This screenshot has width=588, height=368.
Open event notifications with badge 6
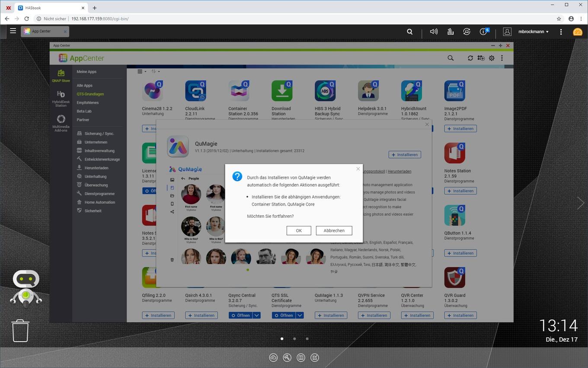484,31
